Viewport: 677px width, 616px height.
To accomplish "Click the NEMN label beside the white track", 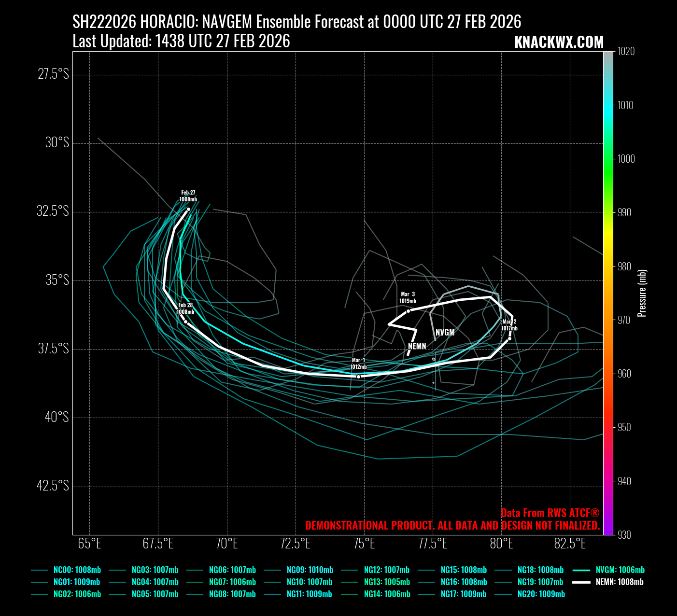I will 417,346.
